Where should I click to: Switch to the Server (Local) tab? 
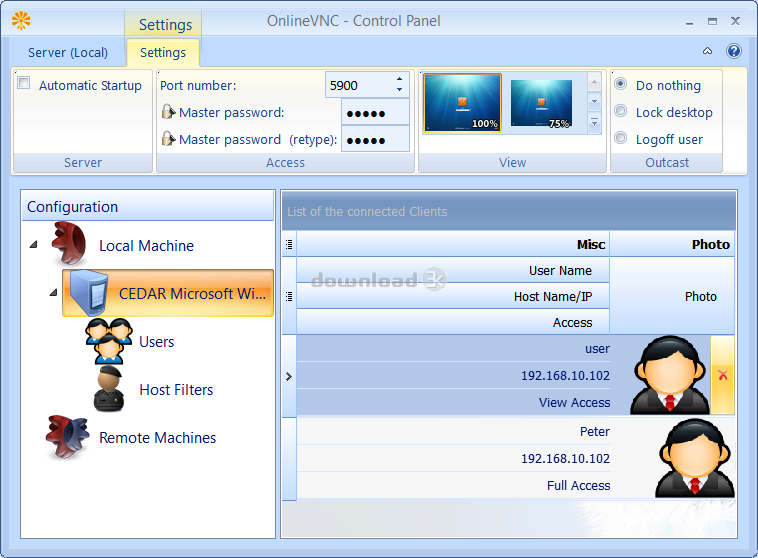point(68,52)
